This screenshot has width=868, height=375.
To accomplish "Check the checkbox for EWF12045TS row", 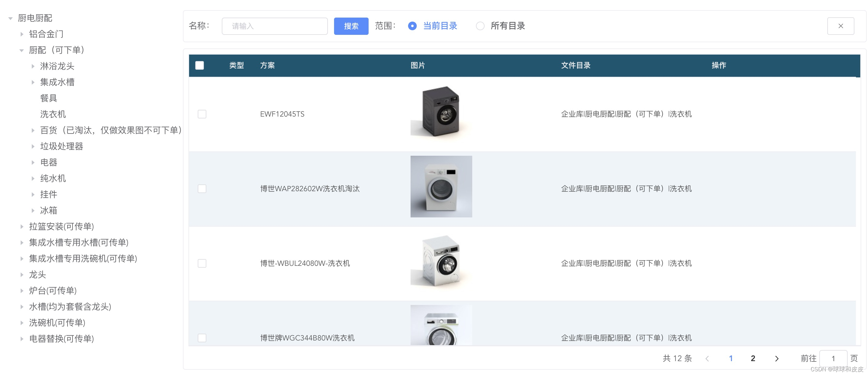I will pos(202,114).
